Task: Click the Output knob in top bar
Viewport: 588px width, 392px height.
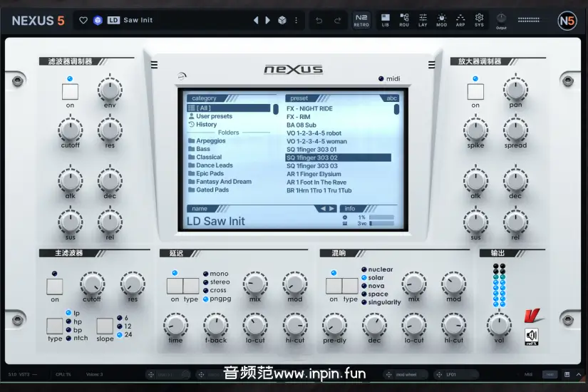Action: (501, 19)
